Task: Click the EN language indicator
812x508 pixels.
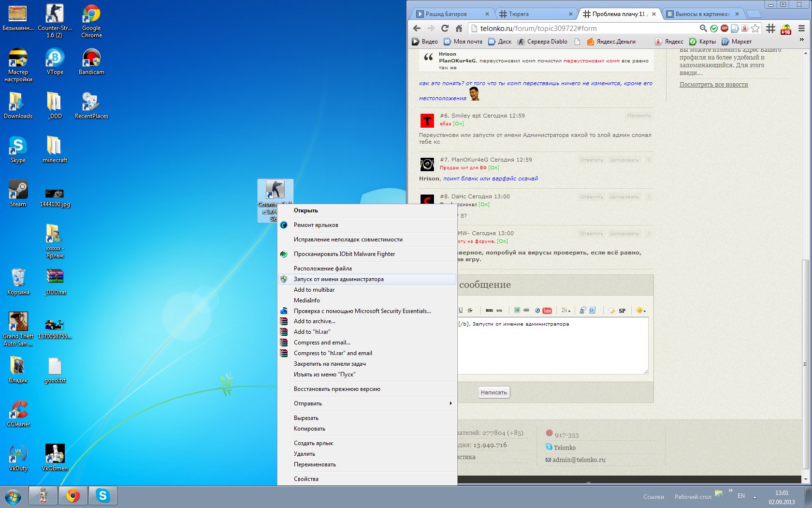Action: pos(741,496)
